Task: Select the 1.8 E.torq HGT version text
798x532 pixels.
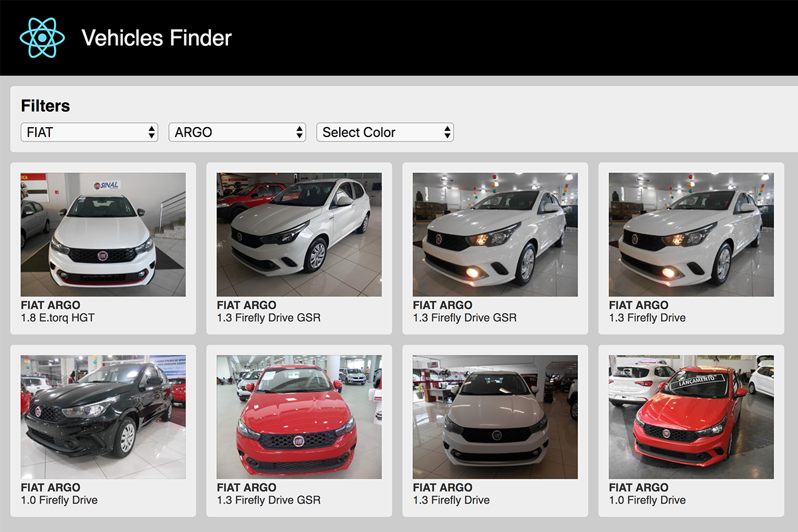Action: tap(58, 318)
